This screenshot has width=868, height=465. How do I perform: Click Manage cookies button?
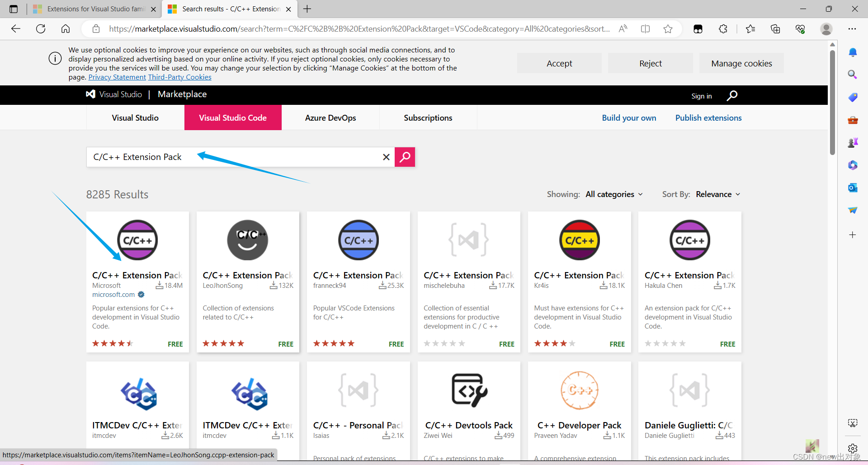[741, 63]
